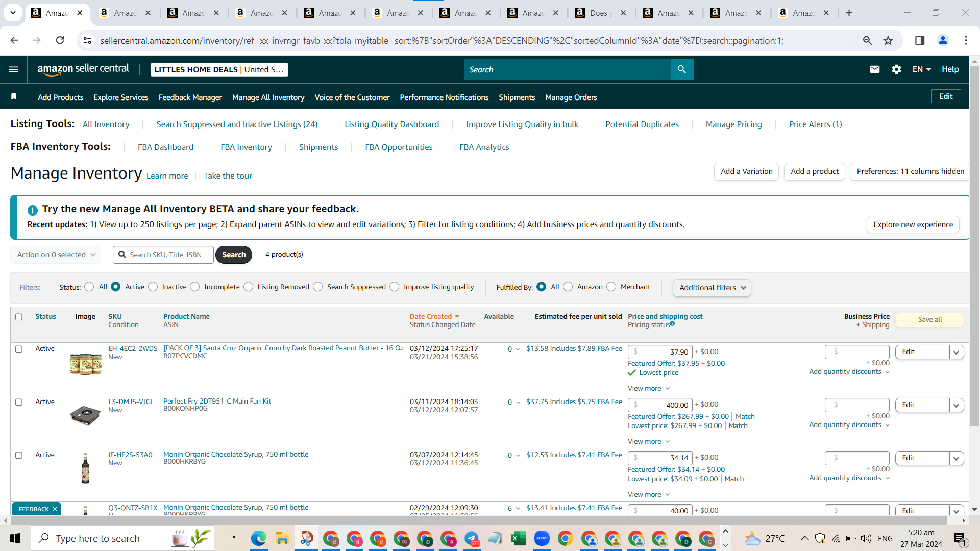The width and height of the screenshot is (980, 551).
Task: Open the Snipping Tool from the taskbar
Action: (307, 538)
